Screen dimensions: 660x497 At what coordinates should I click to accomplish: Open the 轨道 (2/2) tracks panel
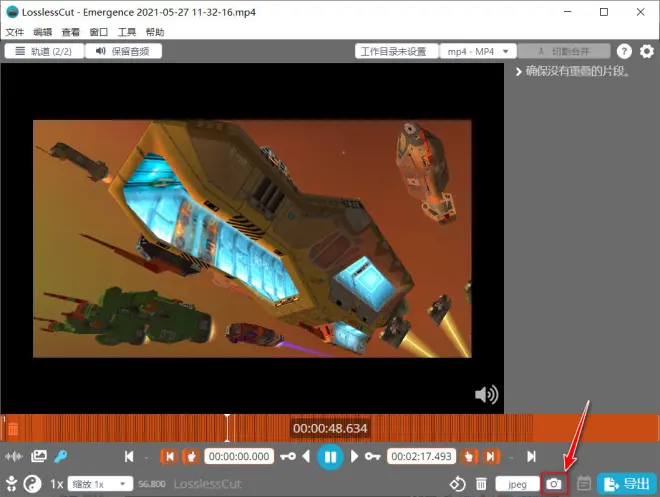point(44,51)
